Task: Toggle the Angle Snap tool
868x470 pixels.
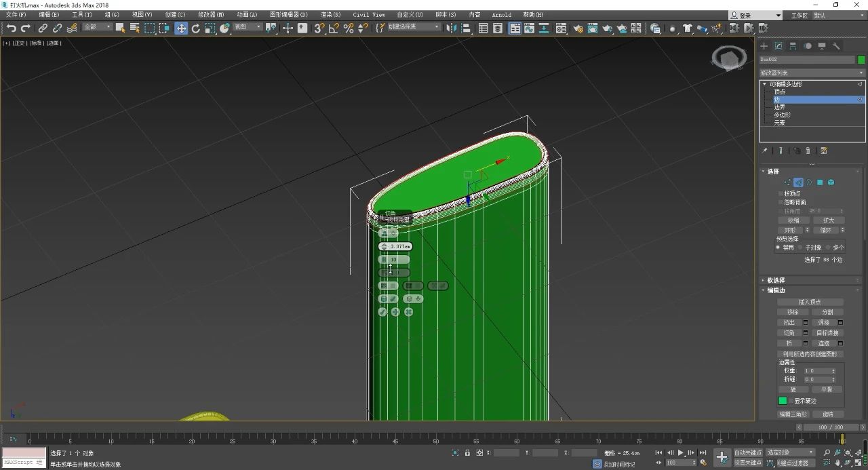Action: click(334, 28)
